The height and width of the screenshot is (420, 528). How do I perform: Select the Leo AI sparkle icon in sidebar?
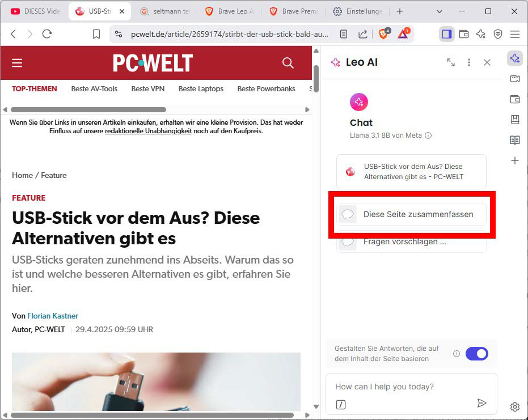515,58
